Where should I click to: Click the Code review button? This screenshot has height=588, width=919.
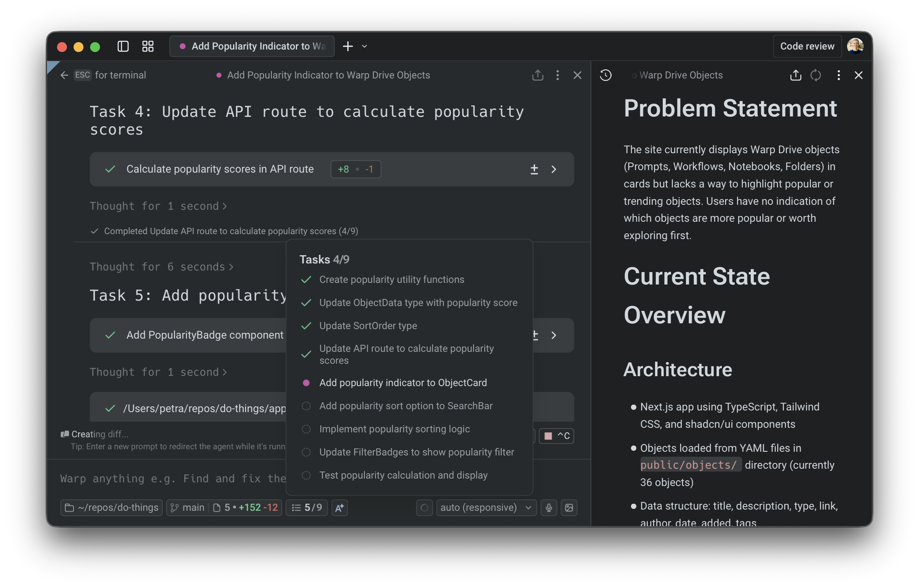pos(807,46)
